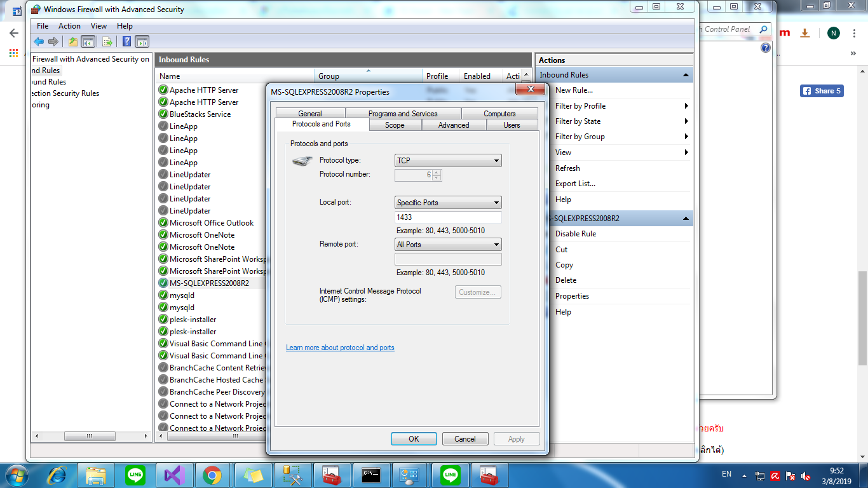Click the status icon beside Microsoft Office Outlook

163,223
